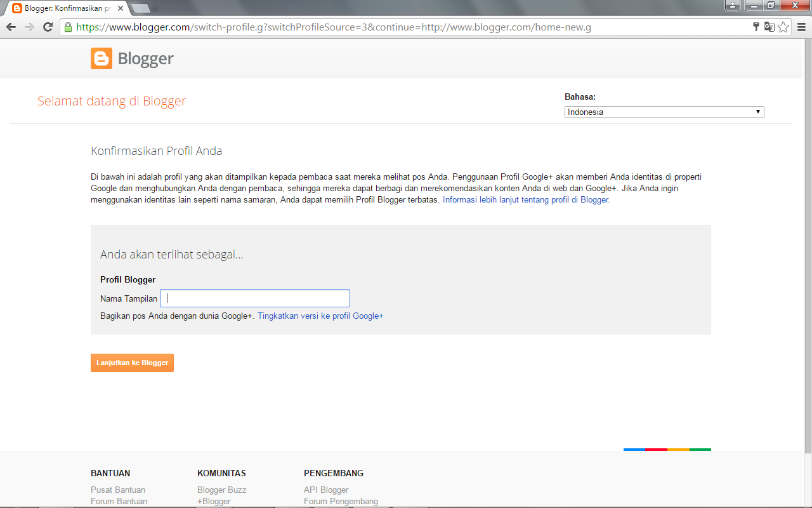Viewport: 812px width, 508px height.
Task: Open a new browser tab
Action: (140, 8)
